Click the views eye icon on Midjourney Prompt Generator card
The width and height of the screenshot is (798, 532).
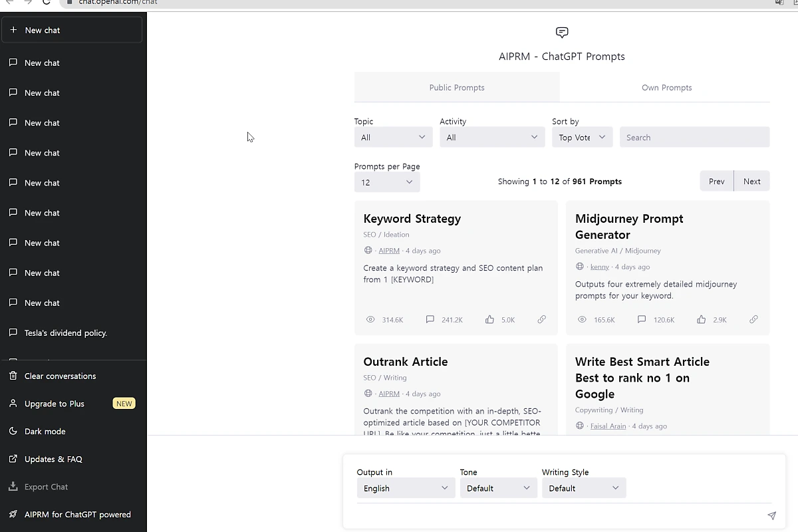[x=582, y=320]
